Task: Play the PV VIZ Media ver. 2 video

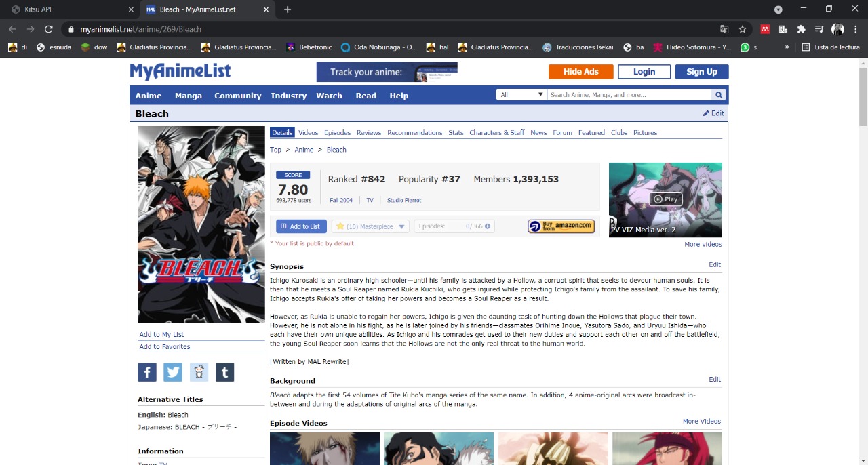Action: click(665, 199)
